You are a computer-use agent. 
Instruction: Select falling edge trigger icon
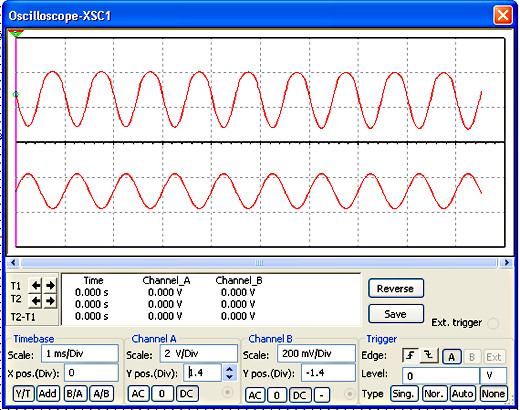tap(428, 356)
